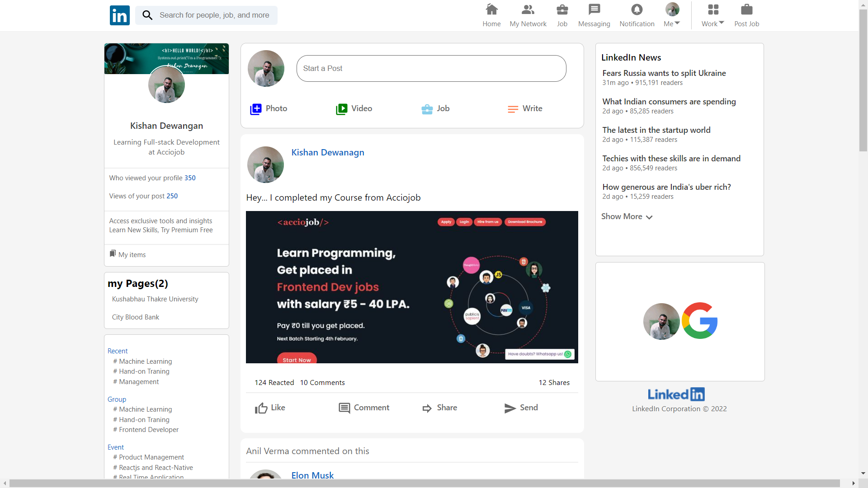Image resolution: width=868 pixels, height=488 pixels.
Task: Click the Post Job briefcase icon
Action: pos(746,9)
